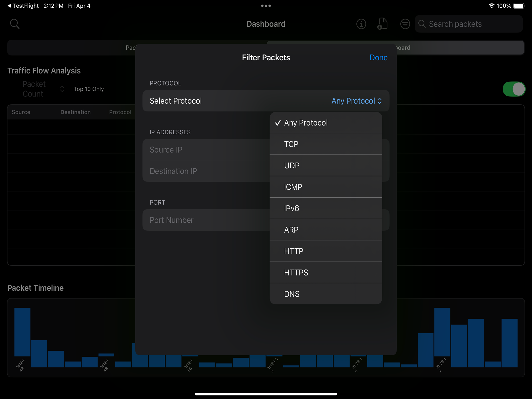Tap the Packet Timeline heading
Image resolution: width=532 pixels, height=399 pixels.
click(x=35, y=288)
